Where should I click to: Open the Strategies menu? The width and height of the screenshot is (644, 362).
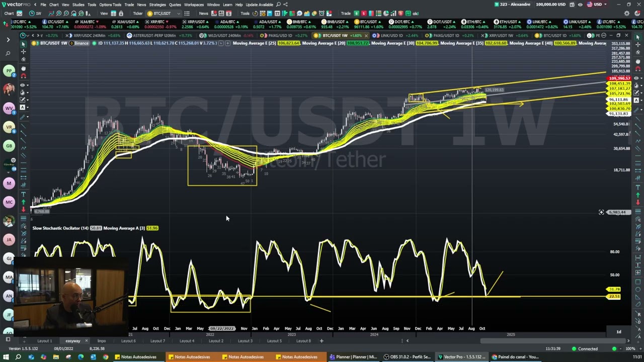tap(157, 5)
